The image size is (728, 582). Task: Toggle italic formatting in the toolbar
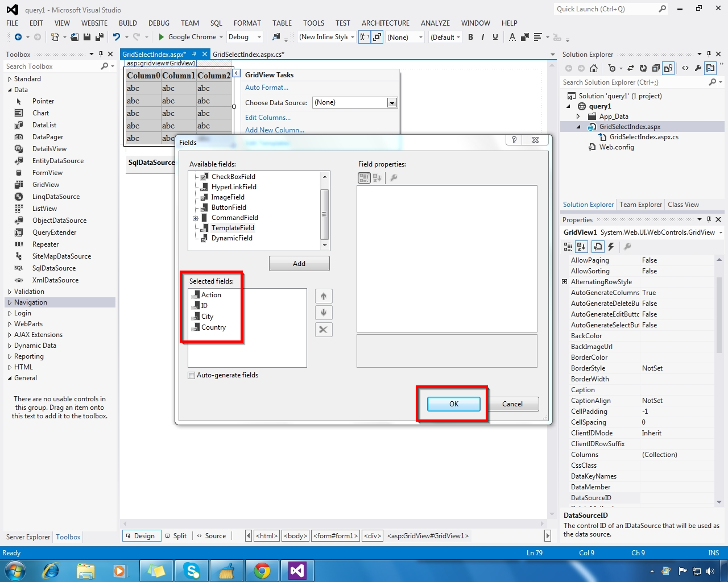pyautogui.click(x=483, y=36)
